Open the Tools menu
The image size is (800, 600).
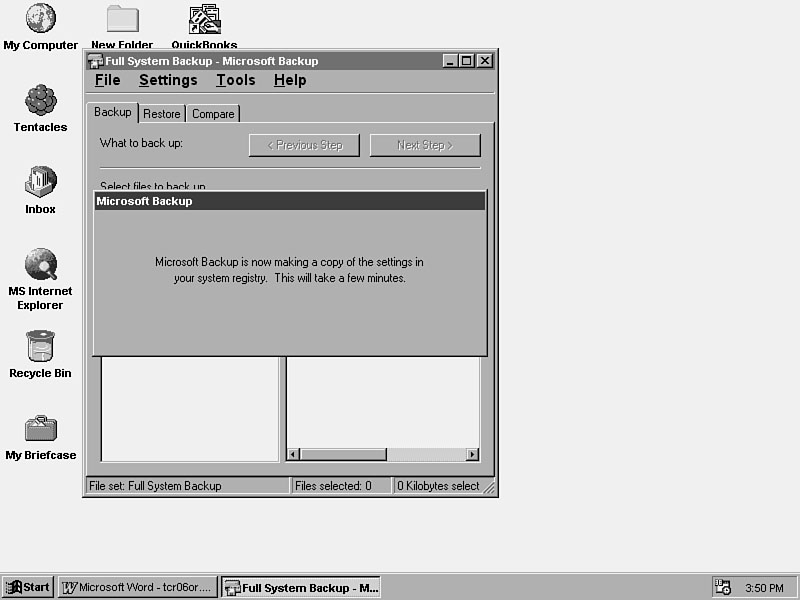click(235, 80)
